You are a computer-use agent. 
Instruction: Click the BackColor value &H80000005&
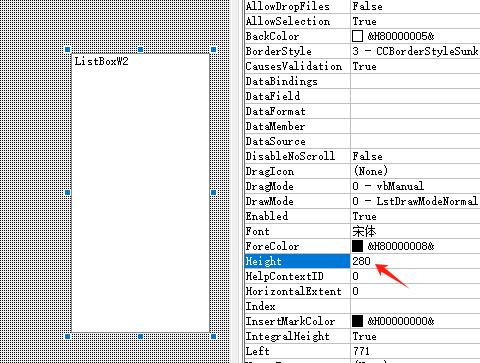[x=401, y=36]
